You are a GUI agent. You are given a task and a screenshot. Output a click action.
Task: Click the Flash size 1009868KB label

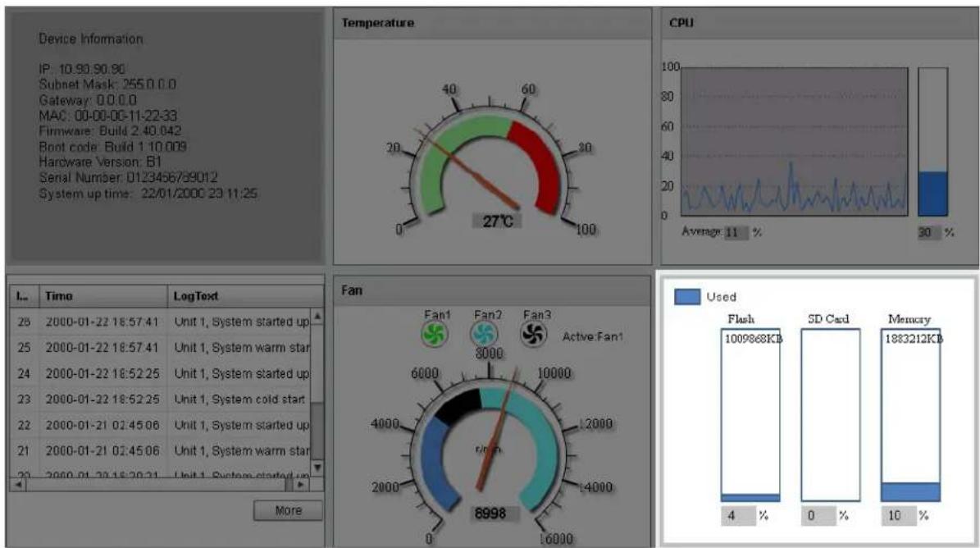(753, 340)
